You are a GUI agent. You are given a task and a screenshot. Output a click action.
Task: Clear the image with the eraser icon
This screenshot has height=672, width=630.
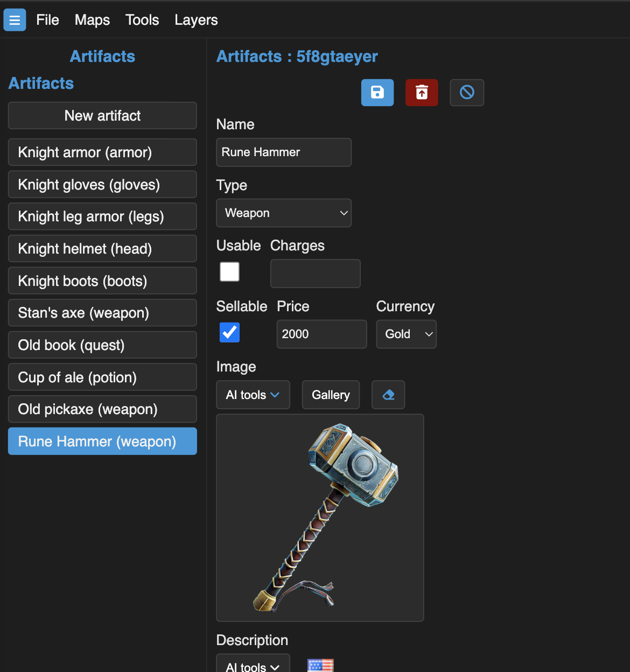coord(388,395)
